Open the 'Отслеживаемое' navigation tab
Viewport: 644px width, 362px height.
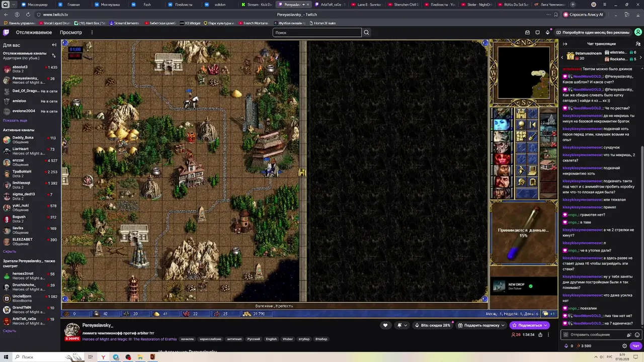[34, 32]
